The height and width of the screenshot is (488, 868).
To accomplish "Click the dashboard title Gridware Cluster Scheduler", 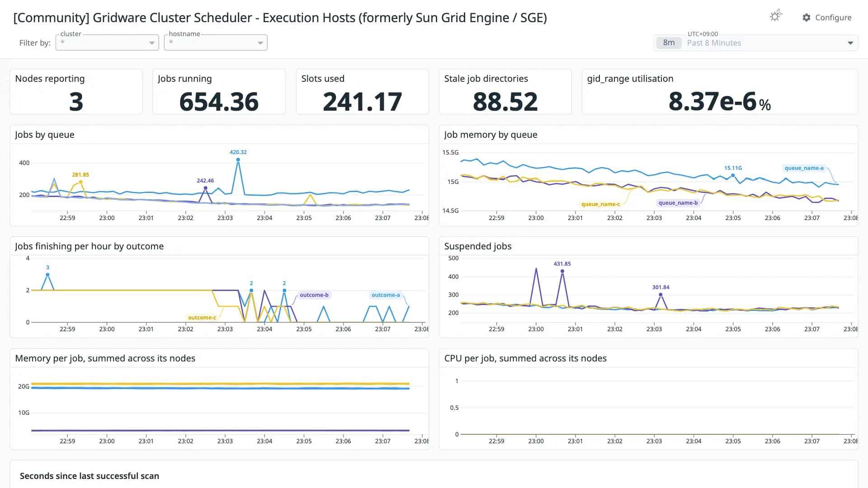I will tap(280, 18).
